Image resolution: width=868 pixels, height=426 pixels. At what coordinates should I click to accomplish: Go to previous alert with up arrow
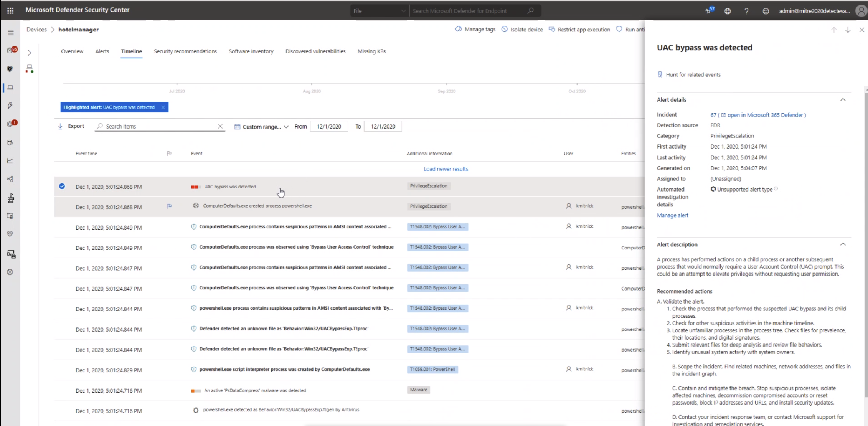click(x=833, y=30)
